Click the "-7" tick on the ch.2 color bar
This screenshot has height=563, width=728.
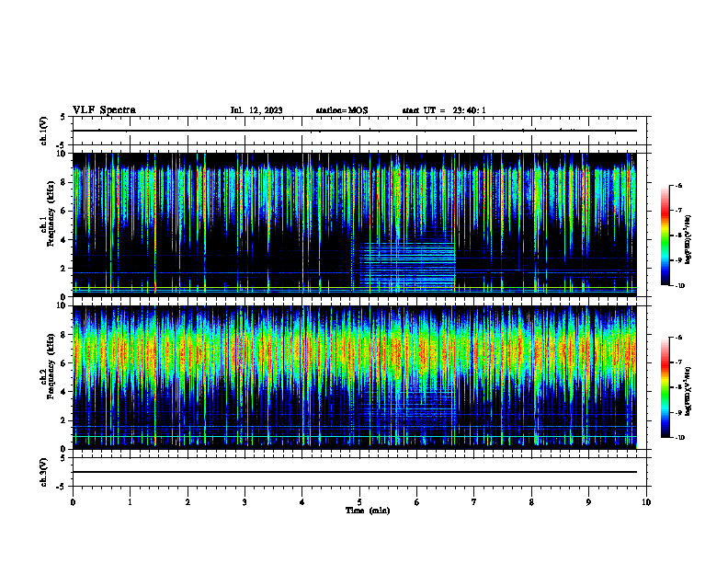[678, 362]
